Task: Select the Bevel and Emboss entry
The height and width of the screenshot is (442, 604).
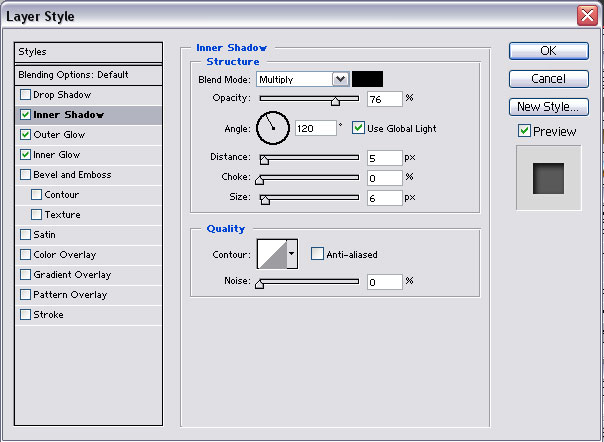Action: coord(72,175)
